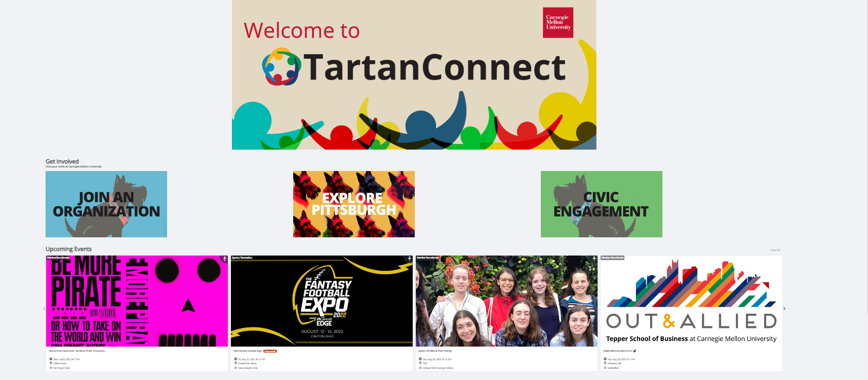The height and width of the screenshot is (380, 868).
Task: Click Member Recruitment tag on Jewish Life card
Action: [428, 258]
